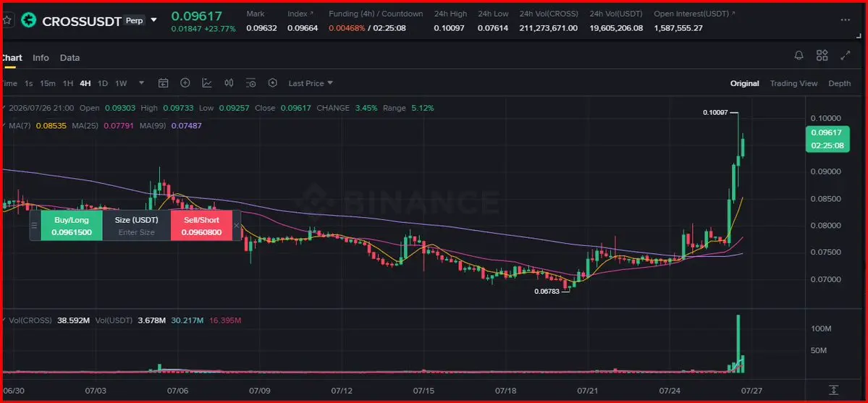Select the 1W time interval
Viewport: 868px width, 403px height.
121,84
